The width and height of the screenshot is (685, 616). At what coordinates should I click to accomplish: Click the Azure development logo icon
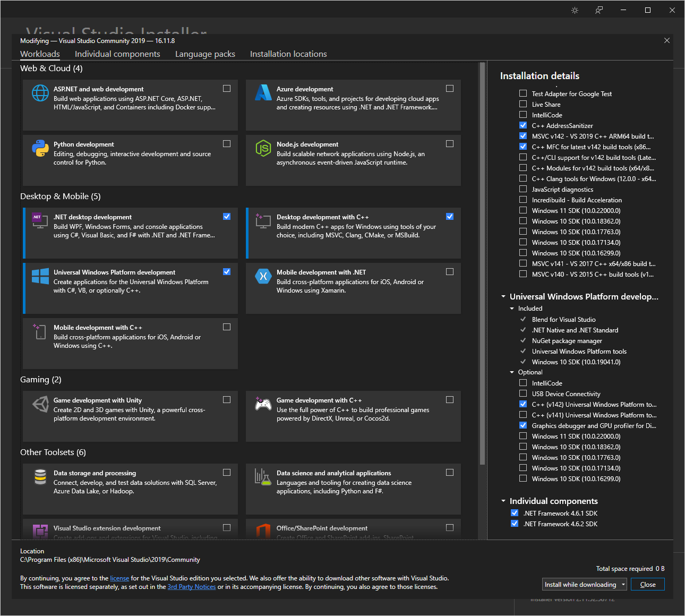263,93
